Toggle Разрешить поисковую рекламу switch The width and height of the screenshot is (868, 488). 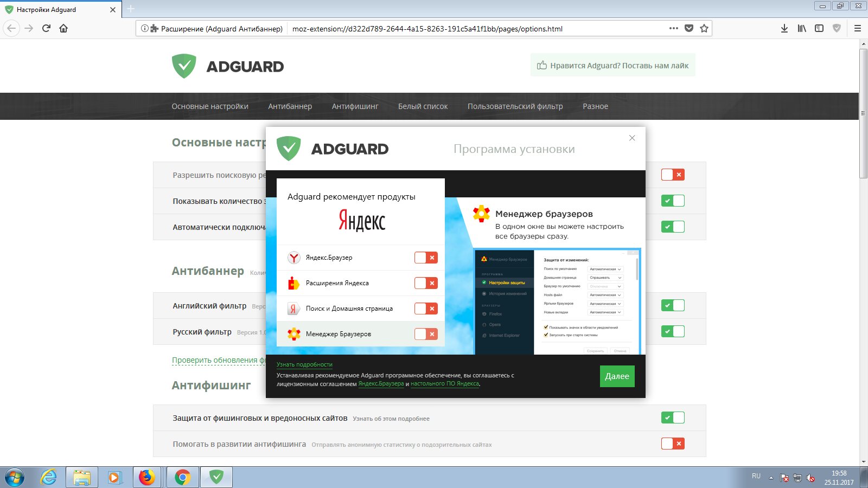point(673,175)
